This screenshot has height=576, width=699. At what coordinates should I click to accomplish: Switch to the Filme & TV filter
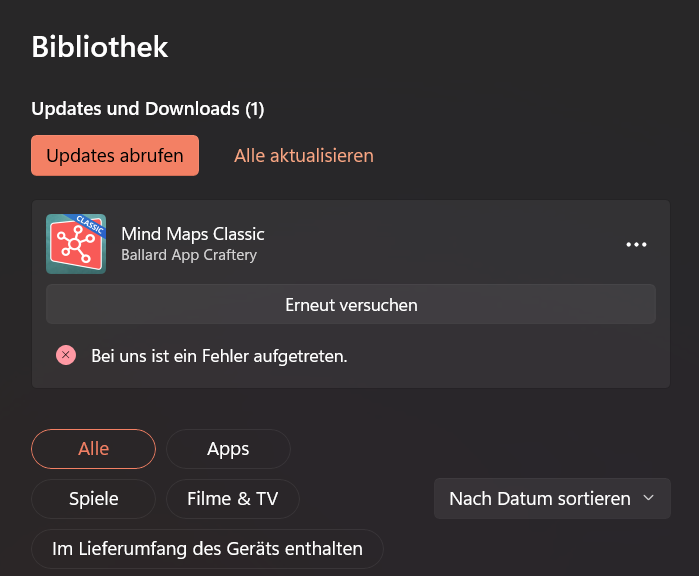pyautogui.click(x=233, y=499)
